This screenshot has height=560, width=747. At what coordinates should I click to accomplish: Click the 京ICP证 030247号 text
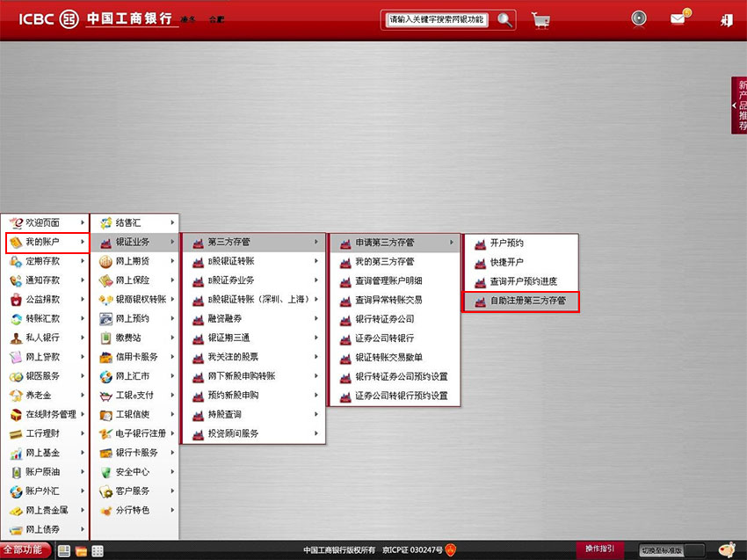coord(412,550)
